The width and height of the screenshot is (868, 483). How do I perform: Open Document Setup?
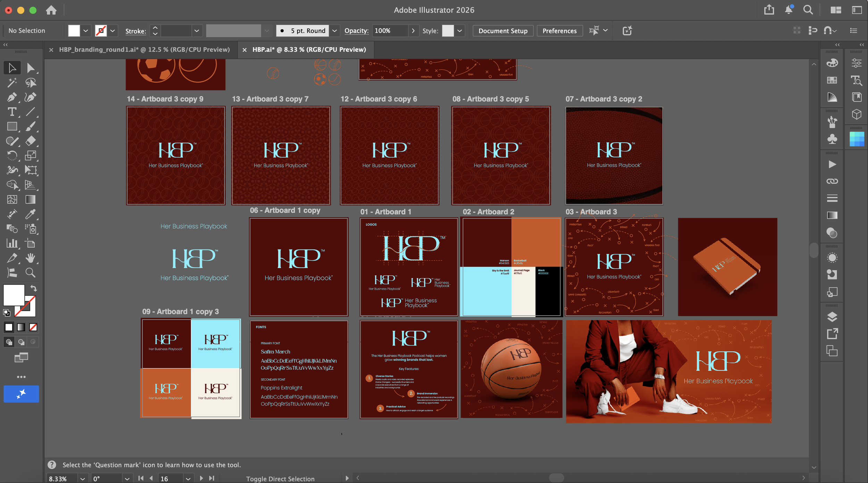[502, 31]
